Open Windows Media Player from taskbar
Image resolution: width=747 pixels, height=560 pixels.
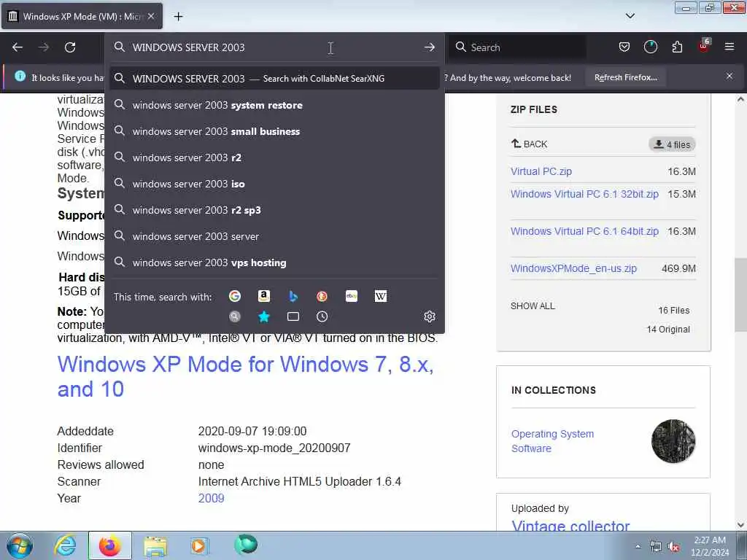198,546
